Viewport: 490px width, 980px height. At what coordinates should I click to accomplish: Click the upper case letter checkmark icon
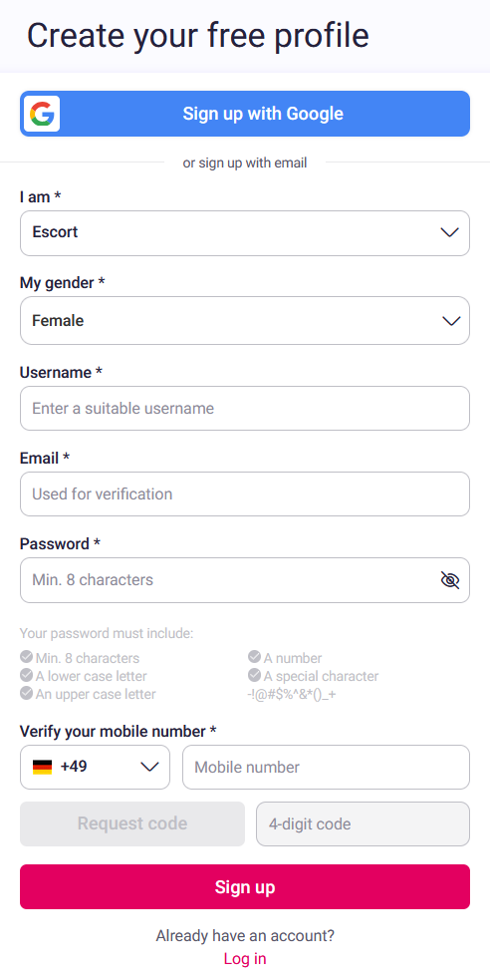26,693
